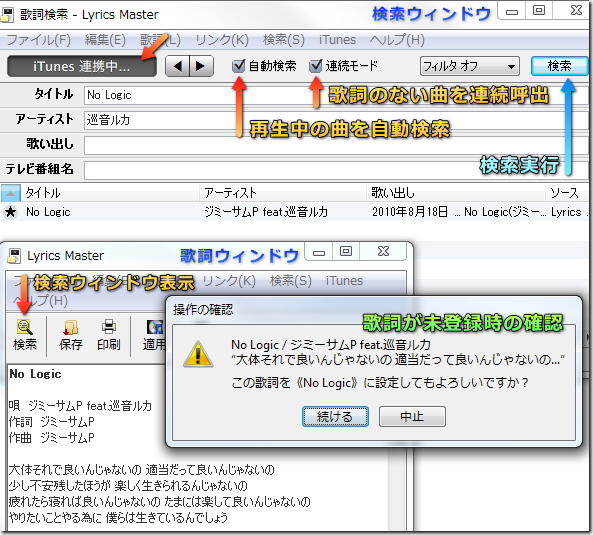This screenshot has width=593, height=535.
Task: Open the リンク(K) menu in search window
Action: click(222, 40)
